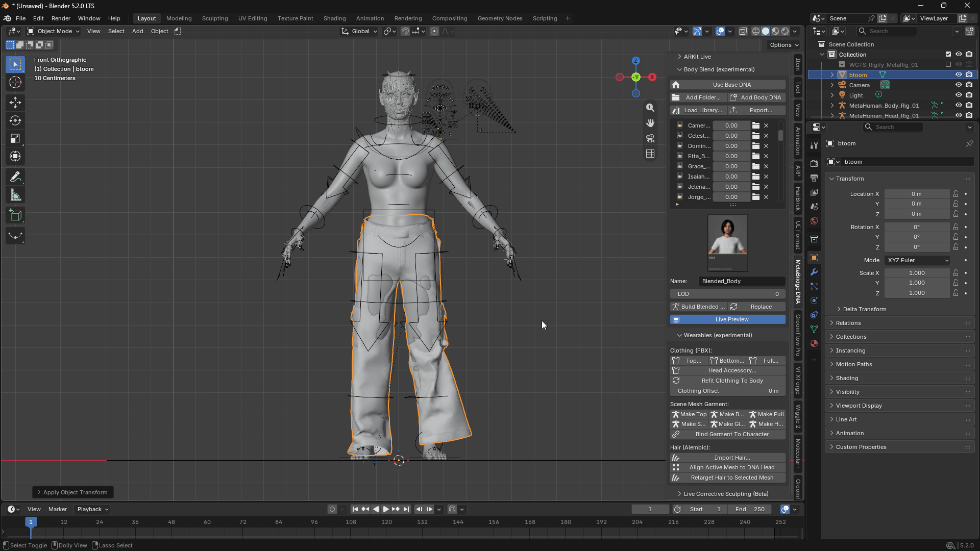
Task: Lock the Location X value
Action: click(955, 194)
